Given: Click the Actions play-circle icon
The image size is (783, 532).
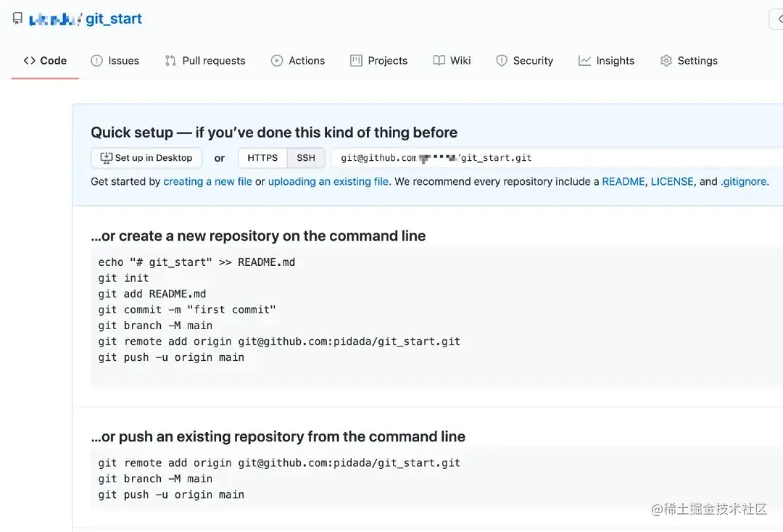Looking at the screenshot, I should 277,60.
